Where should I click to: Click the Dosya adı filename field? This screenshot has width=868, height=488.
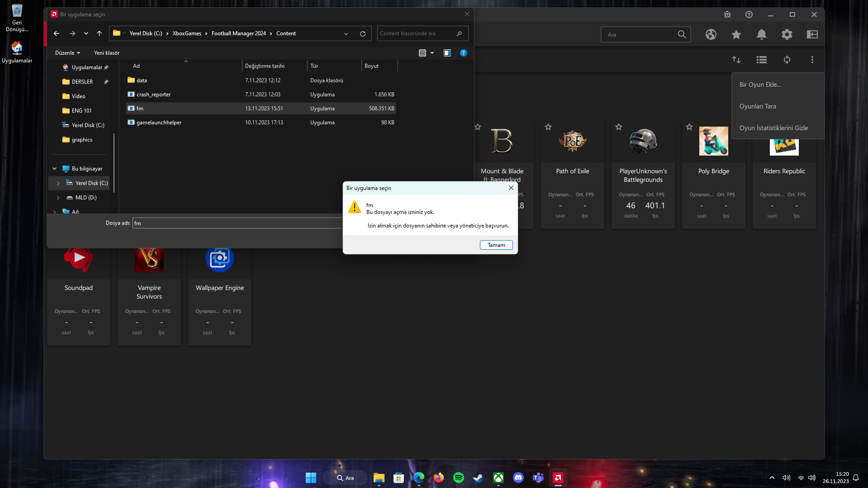(x=237, y=223)
